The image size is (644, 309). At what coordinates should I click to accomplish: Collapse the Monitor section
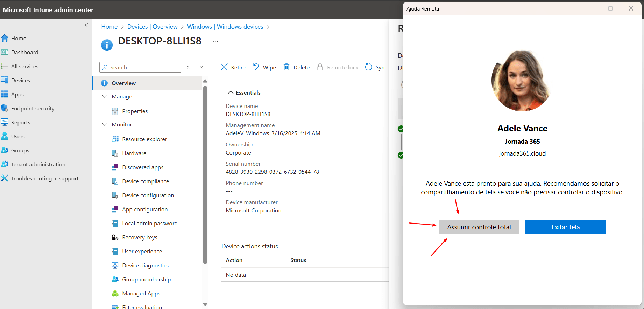(x=105, y=124)
